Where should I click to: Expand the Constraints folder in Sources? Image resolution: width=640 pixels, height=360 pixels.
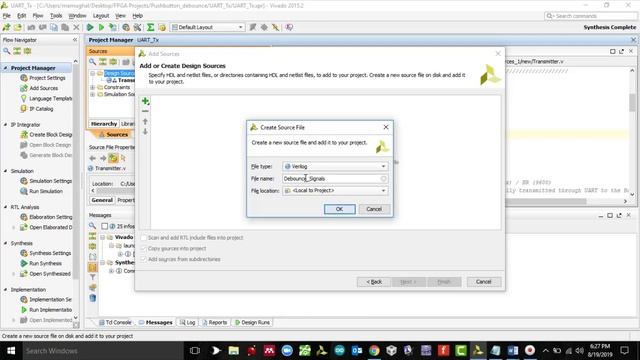93,87
